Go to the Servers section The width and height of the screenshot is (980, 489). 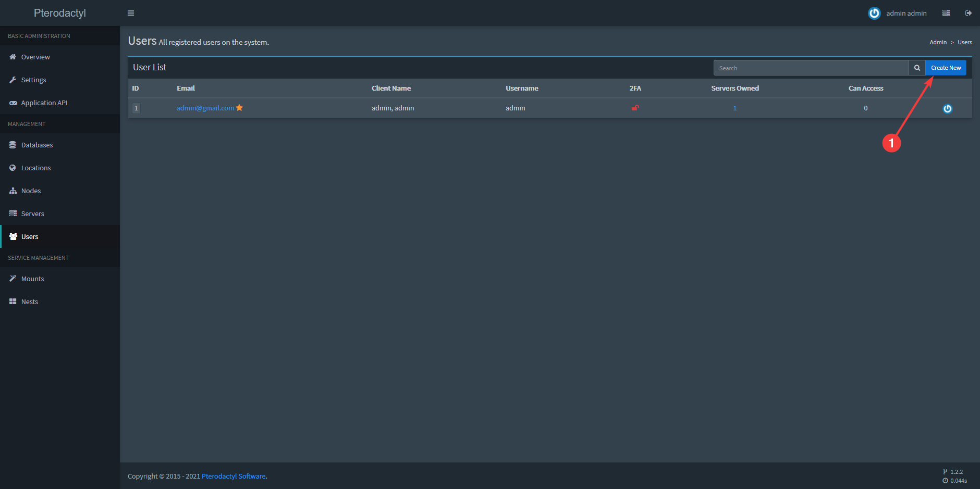(x=60, y=214)
